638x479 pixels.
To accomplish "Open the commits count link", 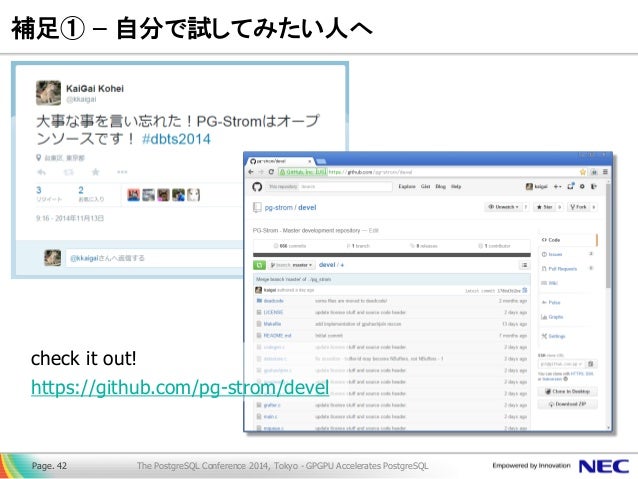I will point(290,246).
